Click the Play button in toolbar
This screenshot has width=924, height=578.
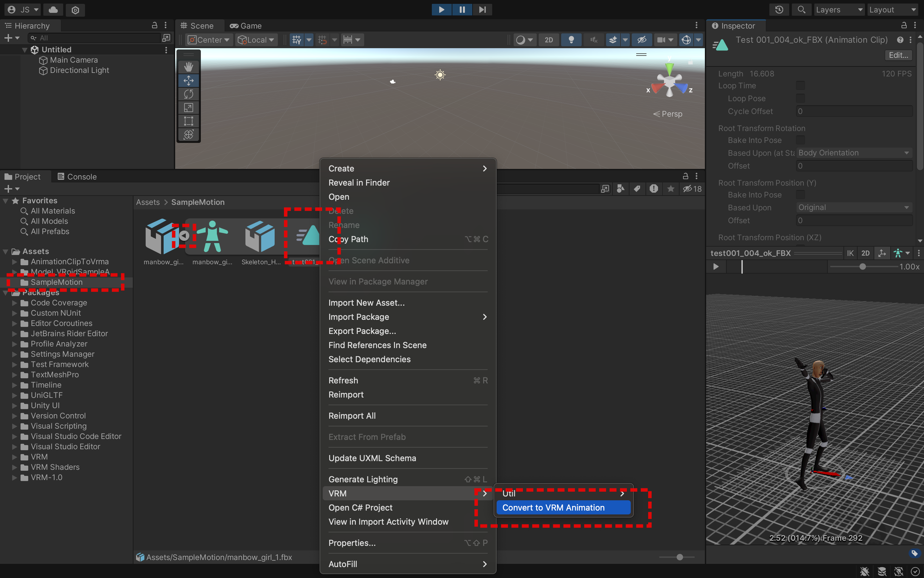click(x=441, y=10)
